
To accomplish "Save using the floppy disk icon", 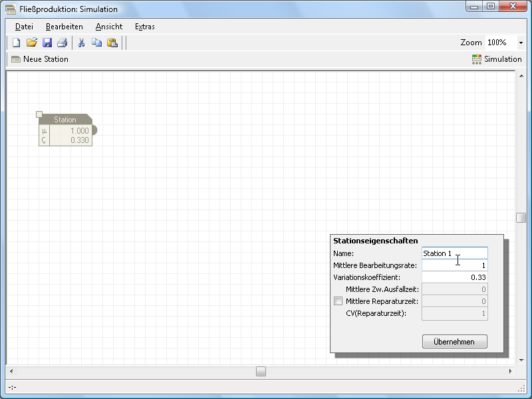I will 47,43.
